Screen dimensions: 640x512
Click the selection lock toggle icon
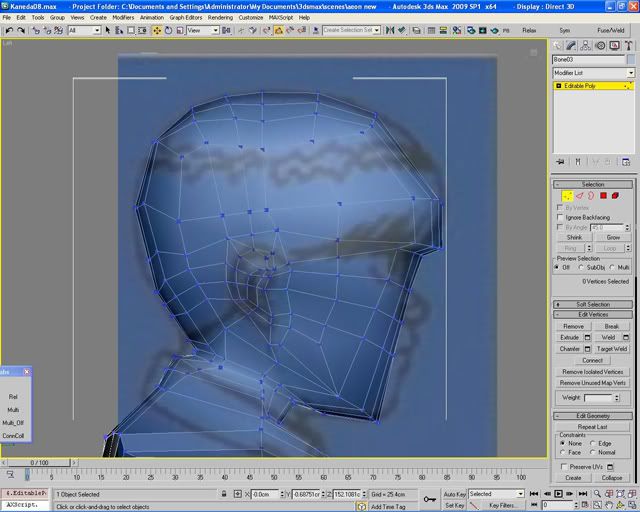(x=223, y=494)
